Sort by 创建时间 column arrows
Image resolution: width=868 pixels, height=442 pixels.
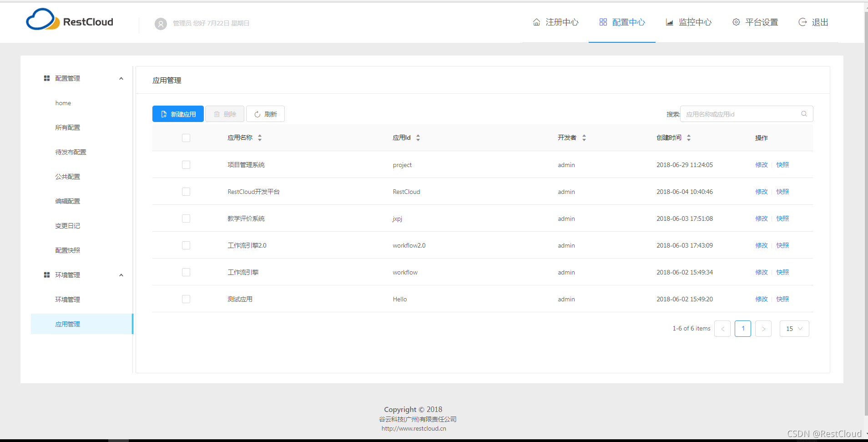coord(689,137)
